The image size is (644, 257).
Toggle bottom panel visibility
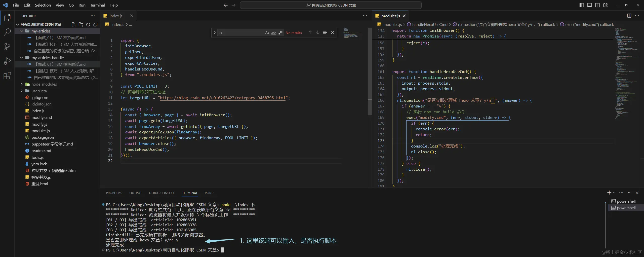pyautogui.click(x=589, y=5)
